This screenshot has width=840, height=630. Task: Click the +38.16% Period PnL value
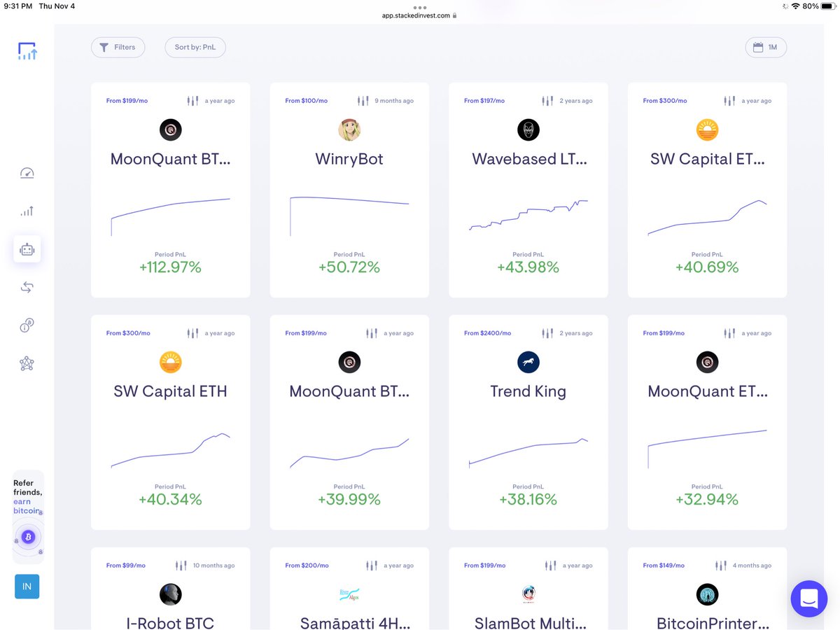coord(528,500)
